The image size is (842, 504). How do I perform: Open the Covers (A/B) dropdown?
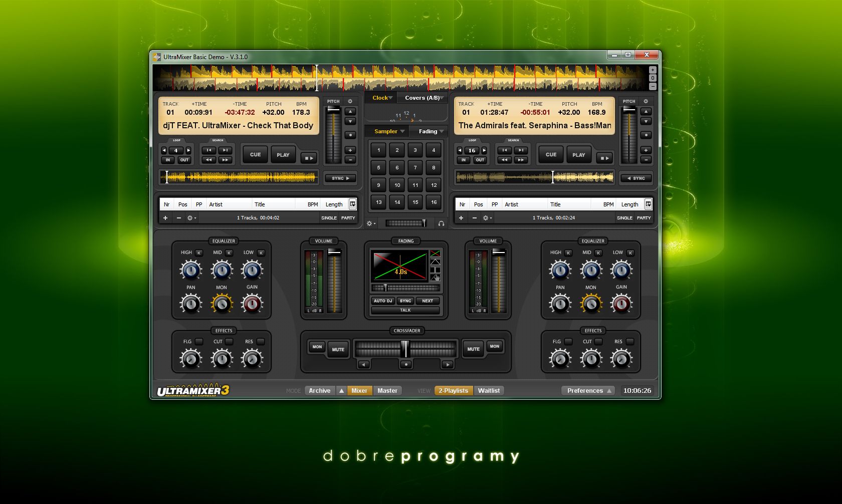[424, 98]
